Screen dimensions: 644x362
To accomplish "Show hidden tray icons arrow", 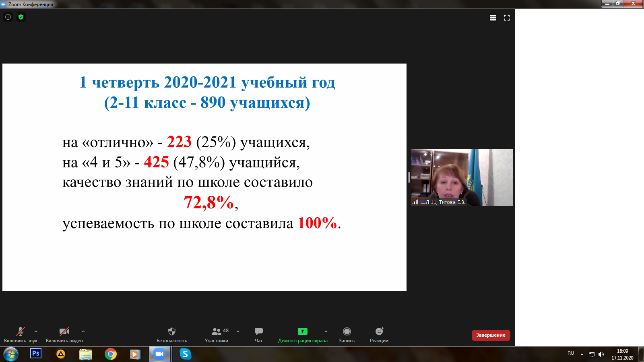I will (x=582, y=354).
